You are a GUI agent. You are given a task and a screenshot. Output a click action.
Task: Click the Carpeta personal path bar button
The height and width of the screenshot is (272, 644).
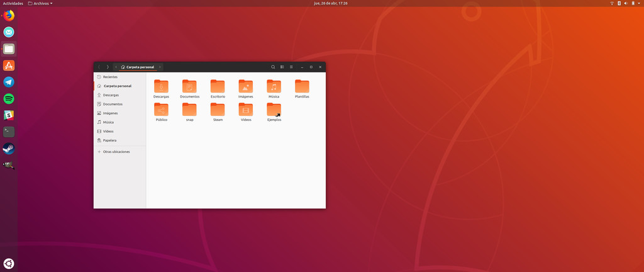click(138, 67)
